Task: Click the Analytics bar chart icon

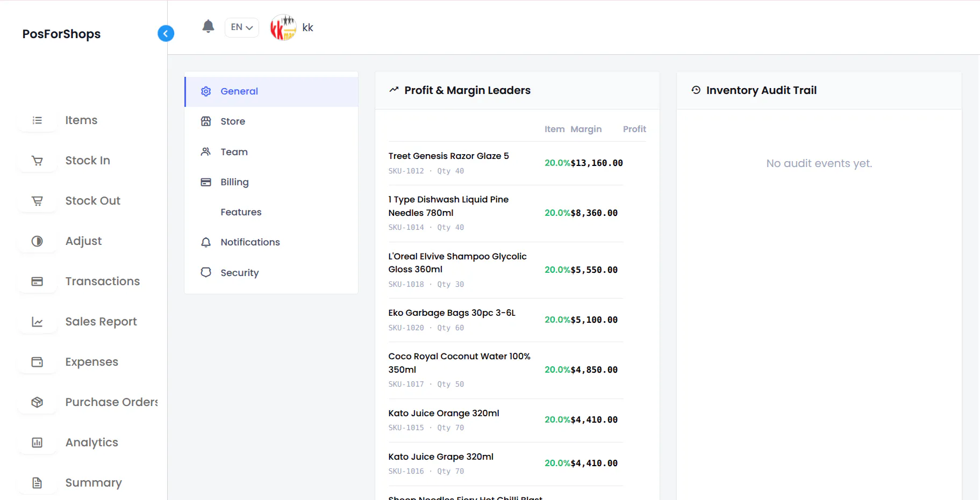Action: (37, 443)
